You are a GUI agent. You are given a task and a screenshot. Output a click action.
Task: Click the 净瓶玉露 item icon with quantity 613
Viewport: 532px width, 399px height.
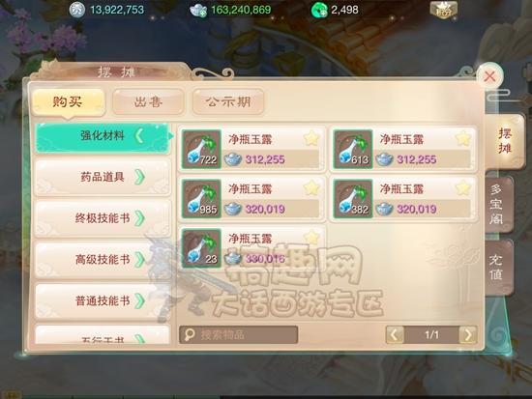(353, 149)
